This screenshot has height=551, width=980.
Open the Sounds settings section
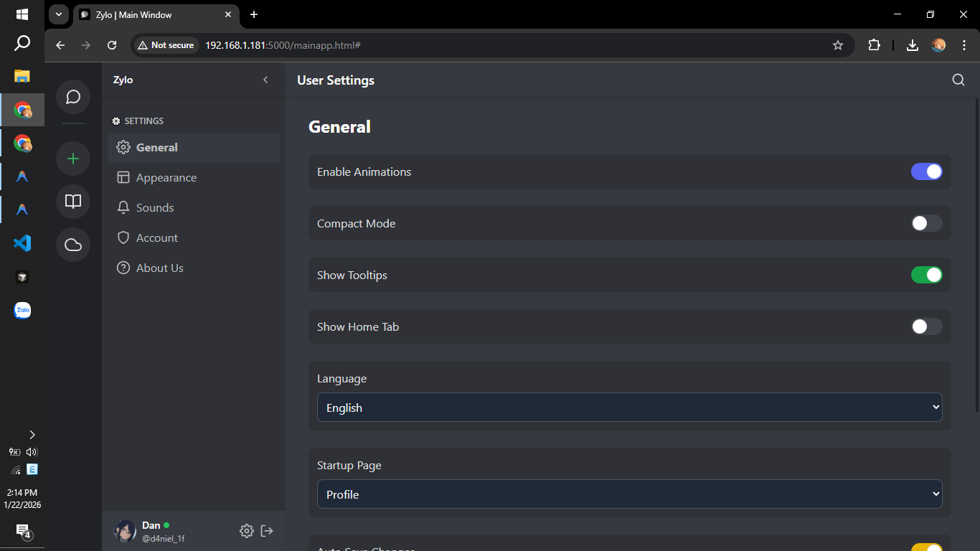[x=155, y=207]
